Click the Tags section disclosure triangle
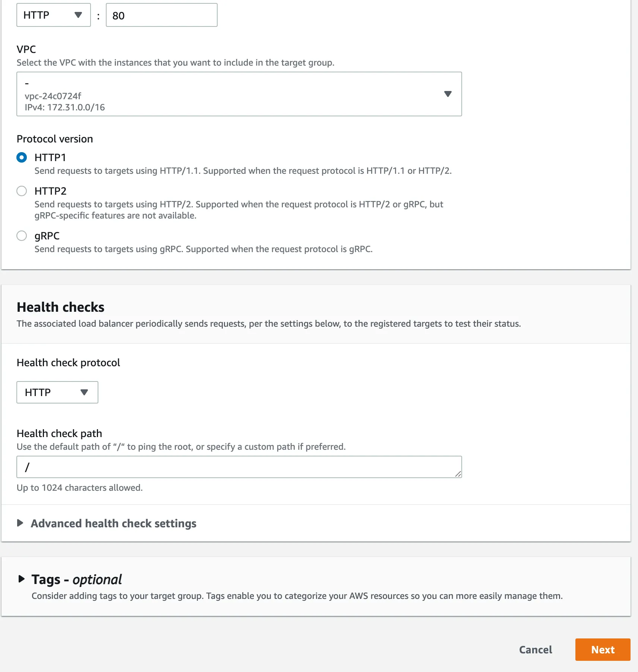 point(22,579)
